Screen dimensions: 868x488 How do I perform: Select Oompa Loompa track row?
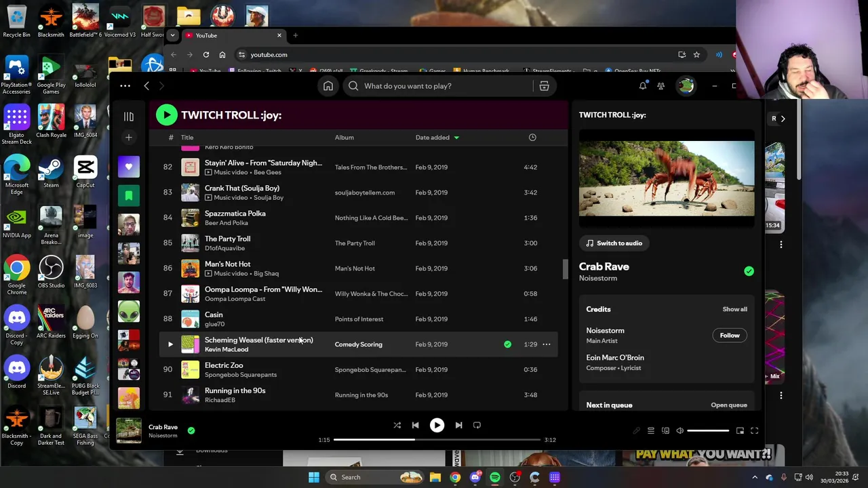pyautogui.click(x=359, y=293)
